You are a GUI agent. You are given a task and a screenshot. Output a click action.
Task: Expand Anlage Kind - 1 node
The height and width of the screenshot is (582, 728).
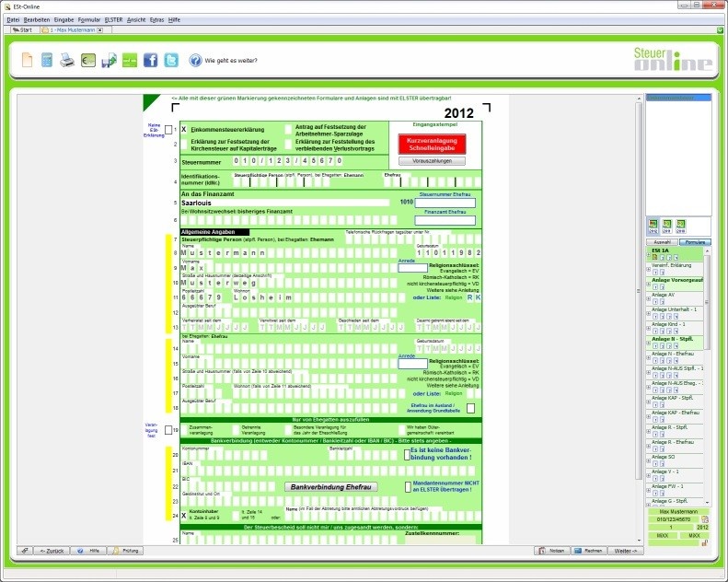(648, 329)
